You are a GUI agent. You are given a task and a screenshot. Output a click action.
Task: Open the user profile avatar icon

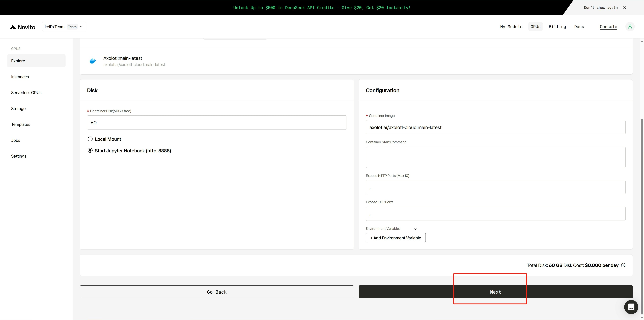point(630,27)
